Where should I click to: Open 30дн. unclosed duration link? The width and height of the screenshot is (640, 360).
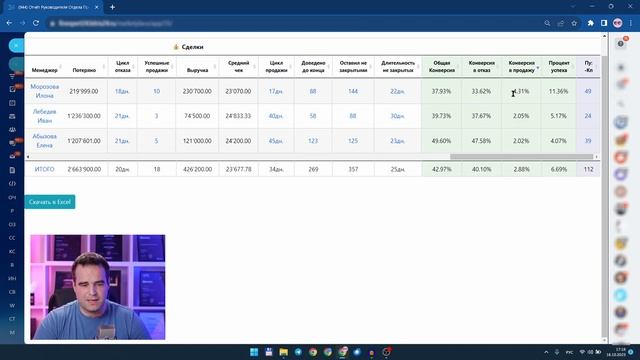point(398,116)
